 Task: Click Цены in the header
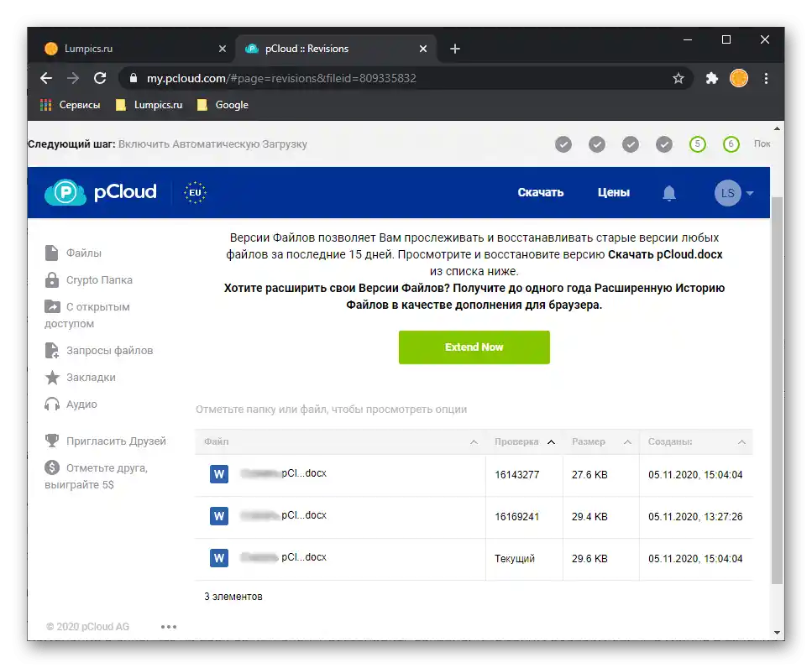tap(614, 192)
